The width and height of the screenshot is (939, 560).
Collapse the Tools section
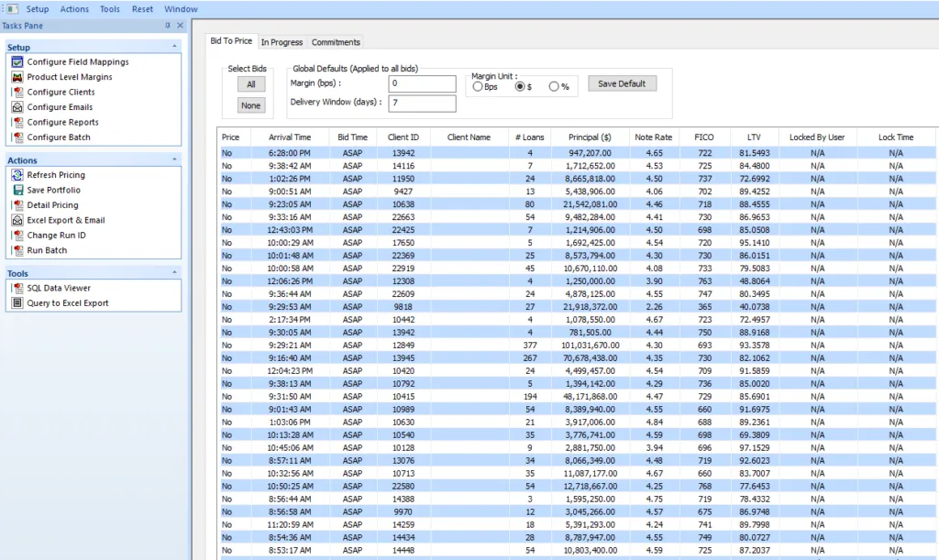tap(174, 273)
